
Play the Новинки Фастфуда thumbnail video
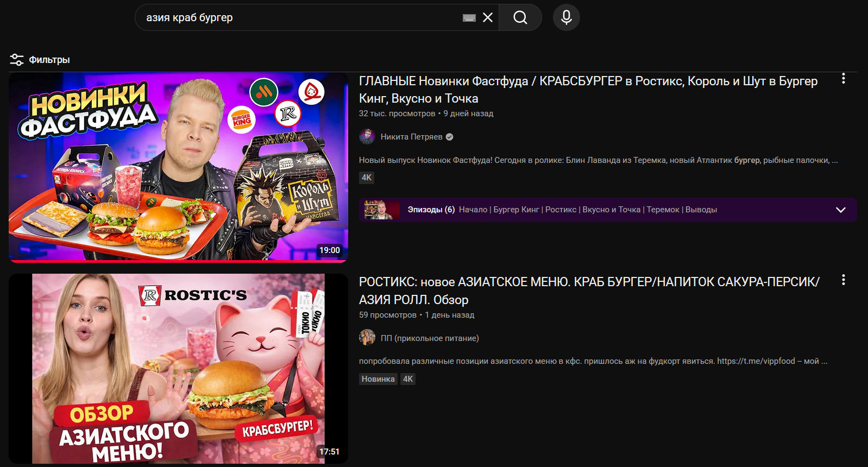coord(178,167)
